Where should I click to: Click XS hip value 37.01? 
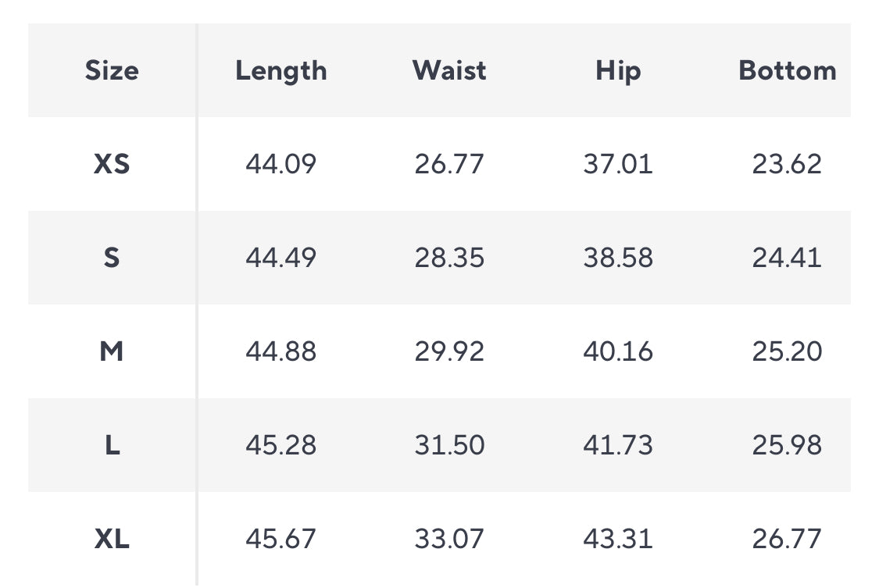pos(618,164)
